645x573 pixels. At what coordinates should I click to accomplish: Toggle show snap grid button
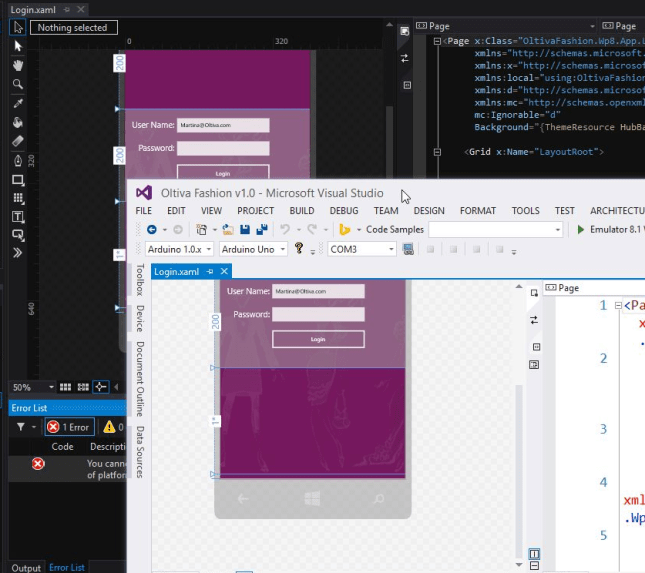[x=66, y=387]
